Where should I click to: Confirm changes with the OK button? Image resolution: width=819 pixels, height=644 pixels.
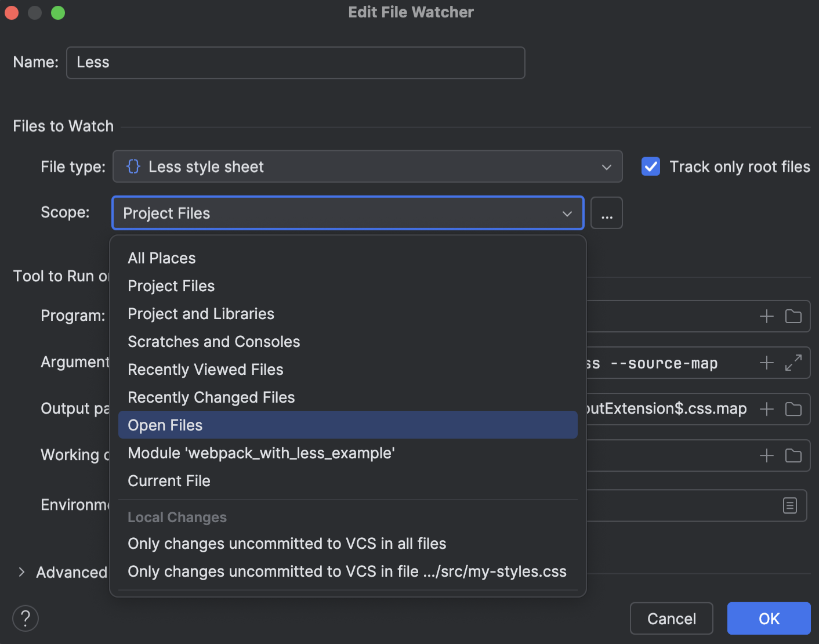pyautogui.click(x=769, y=618)
